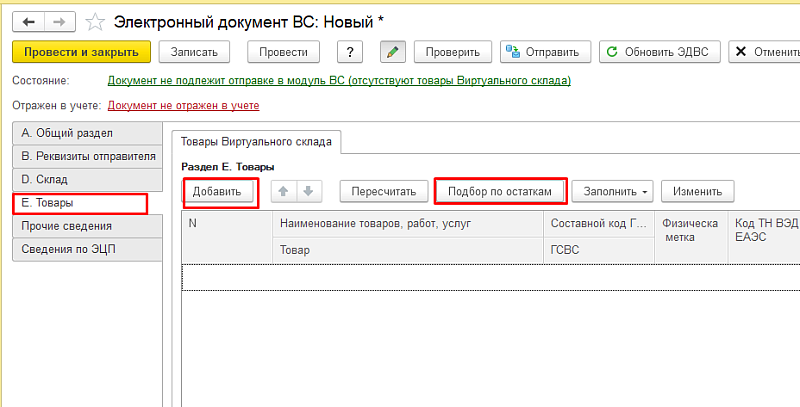Move row up with the up arrow
This screenshot has width=800, height=407.
284,190
